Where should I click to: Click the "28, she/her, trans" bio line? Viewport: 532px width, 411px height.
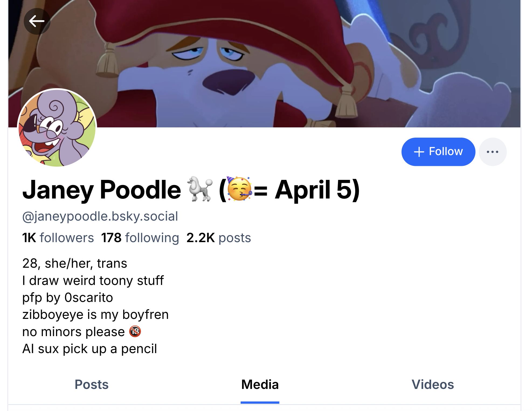click(x=75, y=263)
